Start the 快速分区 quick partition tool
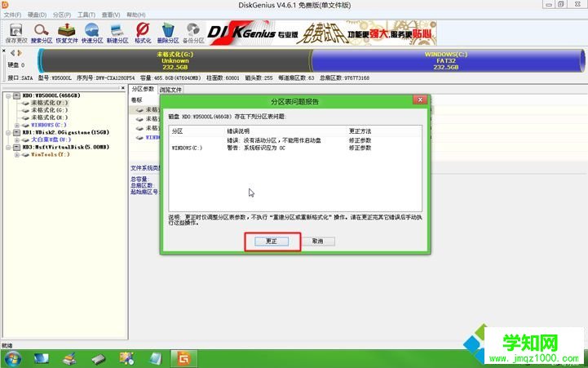Image resolution: width=588 pixels, height=368 pixels. tap(92, 33)
